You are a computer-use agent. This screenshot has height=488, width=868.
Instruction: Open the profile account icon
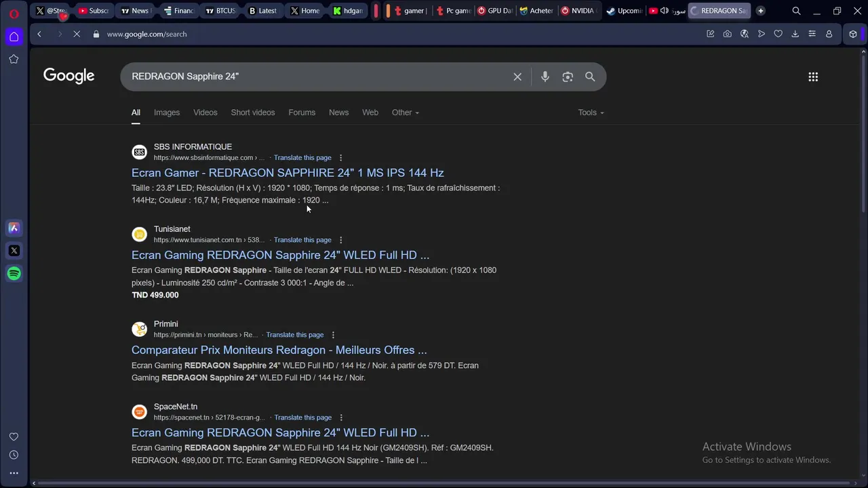tap(829, 34)
